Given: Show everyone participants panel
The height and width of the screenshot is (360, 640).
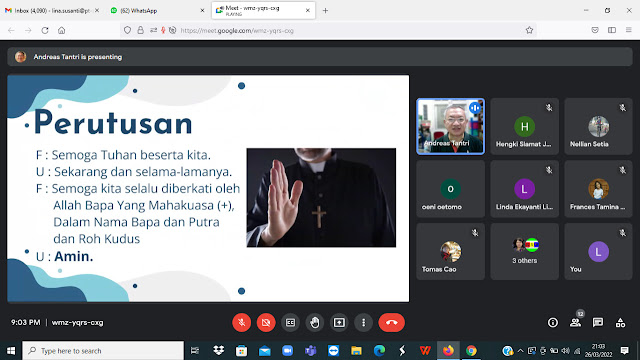Looking at the screenshot, I should [576, 322].
